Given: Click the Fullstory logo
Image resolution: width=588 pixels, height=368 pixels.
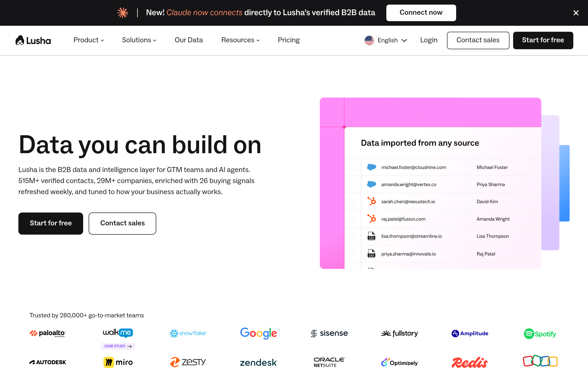Looking at the screenshot, I should pyautogui.click(x=399, y=333).
